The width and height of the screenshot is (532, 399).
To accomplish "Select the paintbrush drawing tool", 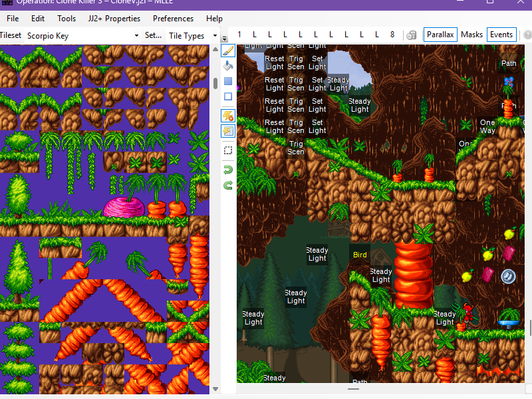I will [x=228, y=51].
